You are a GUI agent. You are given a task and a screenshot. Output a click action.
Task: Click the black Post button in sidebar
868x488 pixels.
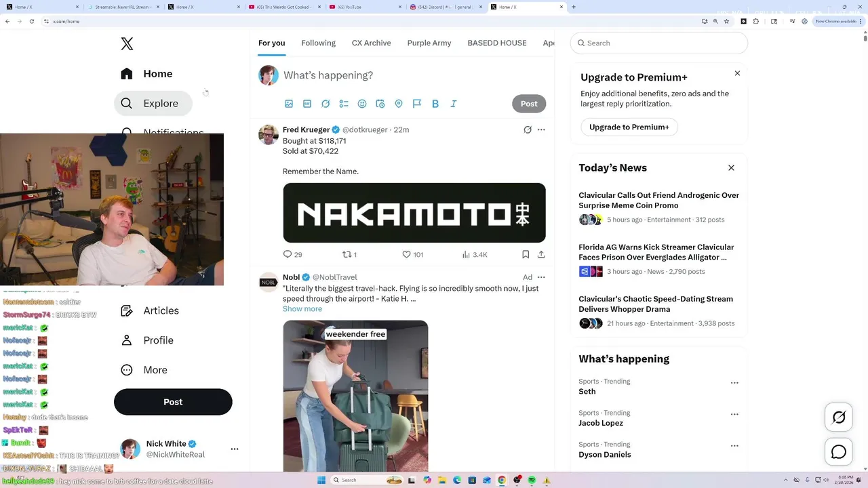(x=173, y=402)
